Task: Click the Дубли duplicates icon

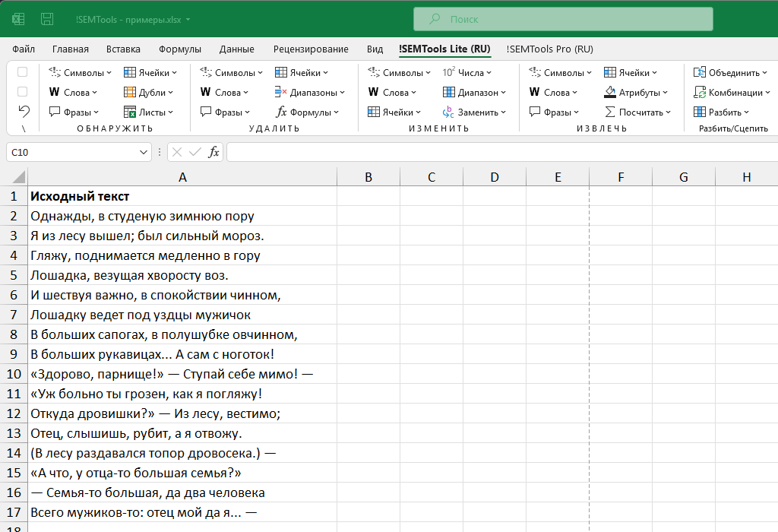Action: point(129,92)
